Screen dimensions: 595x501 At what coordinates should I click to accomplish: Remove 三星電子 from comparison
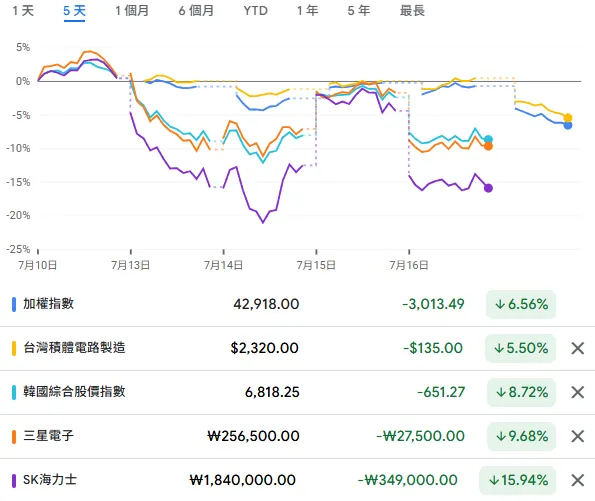click(578, 436)
